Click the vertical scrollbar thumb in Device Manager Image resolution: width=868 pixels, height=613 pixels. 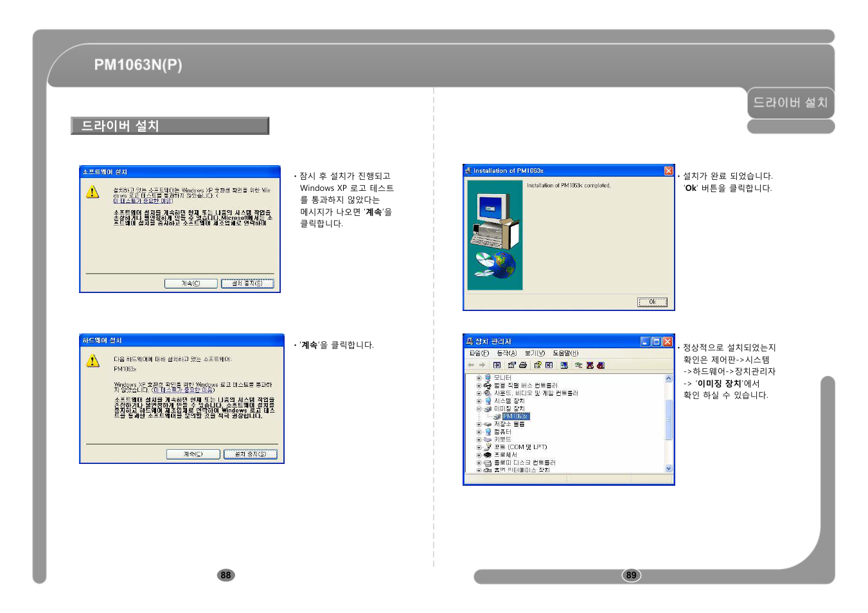tap(668, 420)
